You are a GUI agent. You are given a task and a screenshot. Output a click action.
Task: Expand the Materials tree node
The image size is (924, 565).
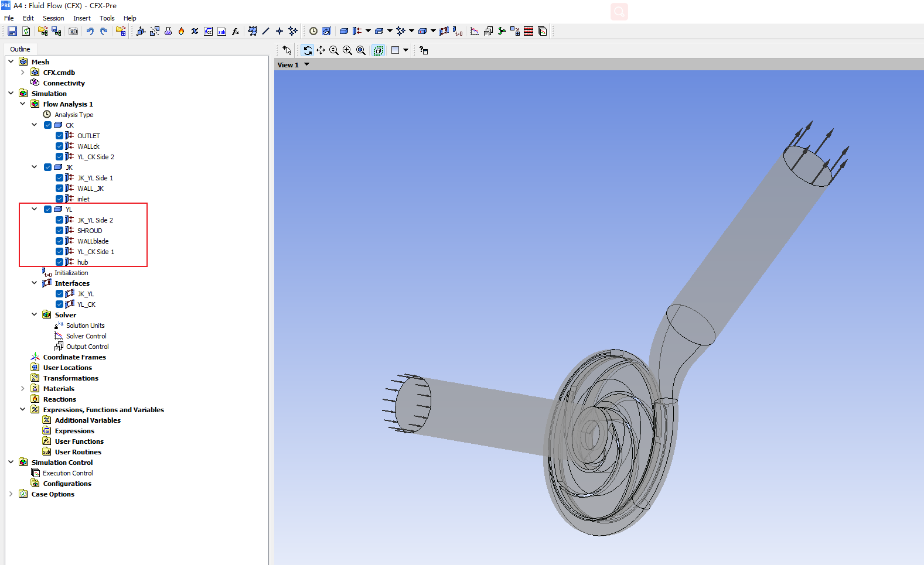[x=23, y=389]
